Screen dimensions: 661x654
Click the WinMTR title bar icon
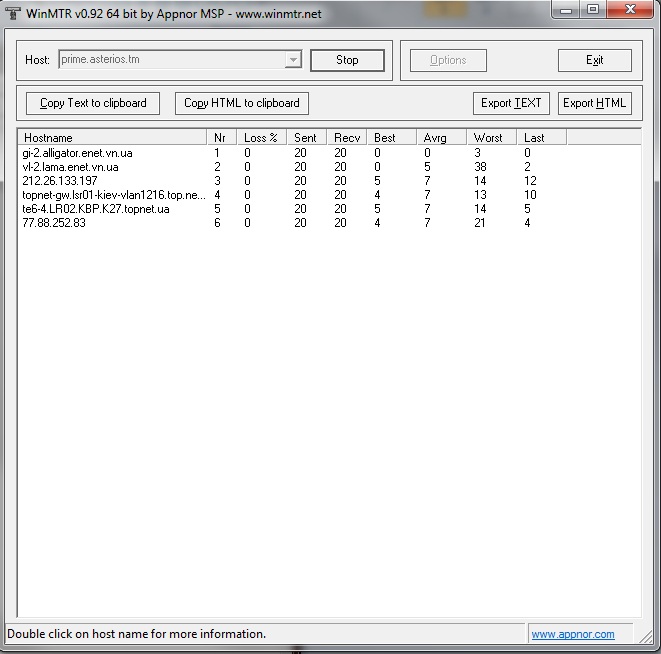click(x=13, y=13)
